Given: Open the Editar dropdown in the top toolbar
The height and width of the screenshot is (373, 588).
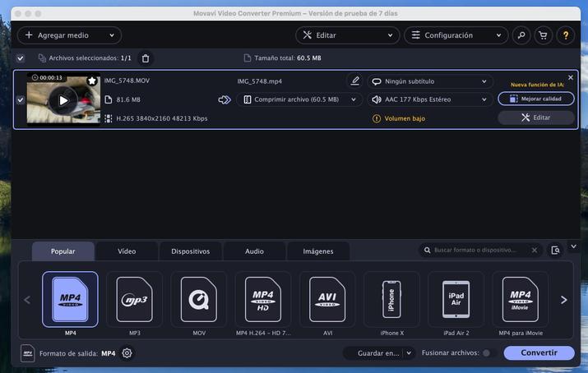Looking at the screenshot, I should pyautogui.click(x=347, y=35).
